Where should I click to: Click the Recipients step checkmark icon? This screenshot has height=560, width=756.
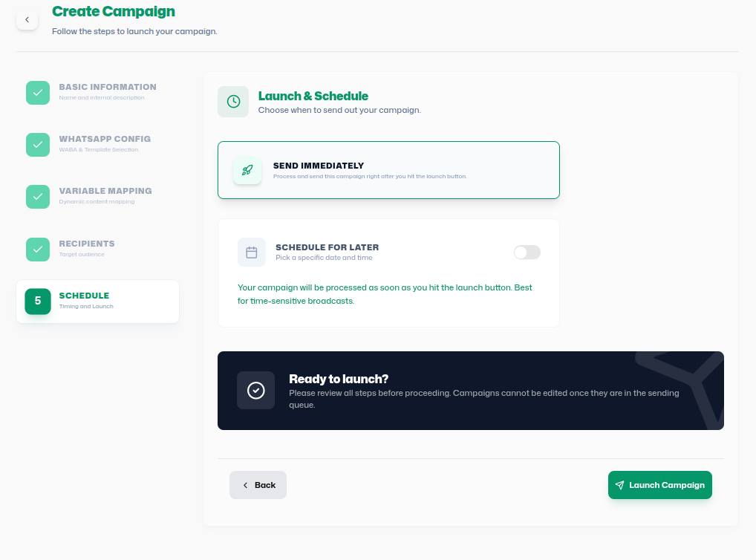pos(38,250)
